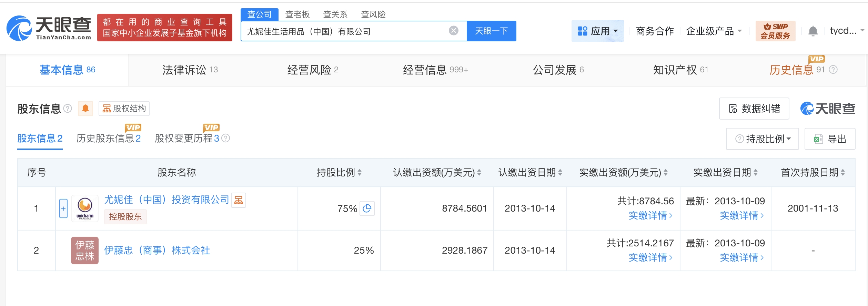
Task: Click the Unicharm company logo
Action: tap(85, 208)
